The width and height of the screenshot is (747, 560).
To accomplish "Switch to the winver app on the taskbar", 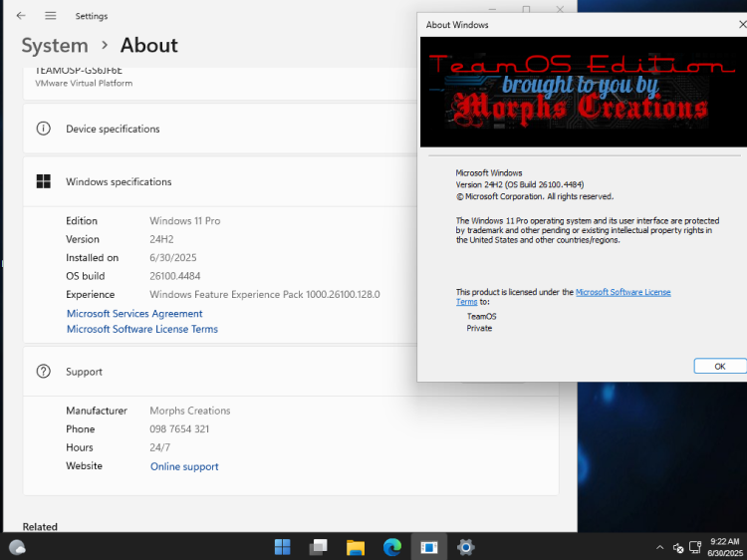I will click(428, 547).
